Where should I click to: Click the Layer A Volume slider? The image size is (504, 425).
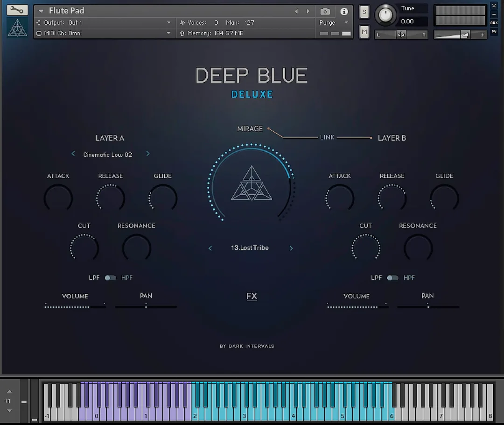coord(75,306)
